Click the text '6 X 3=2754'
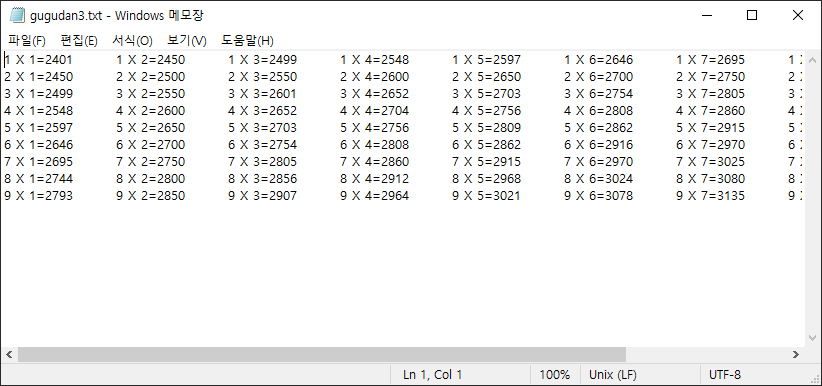Screen dimensions: 822x386 [263, 145]
